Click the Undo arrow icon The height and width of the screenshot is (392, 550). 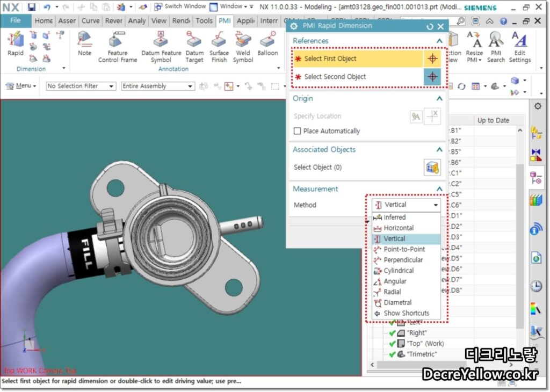(47, 6)
